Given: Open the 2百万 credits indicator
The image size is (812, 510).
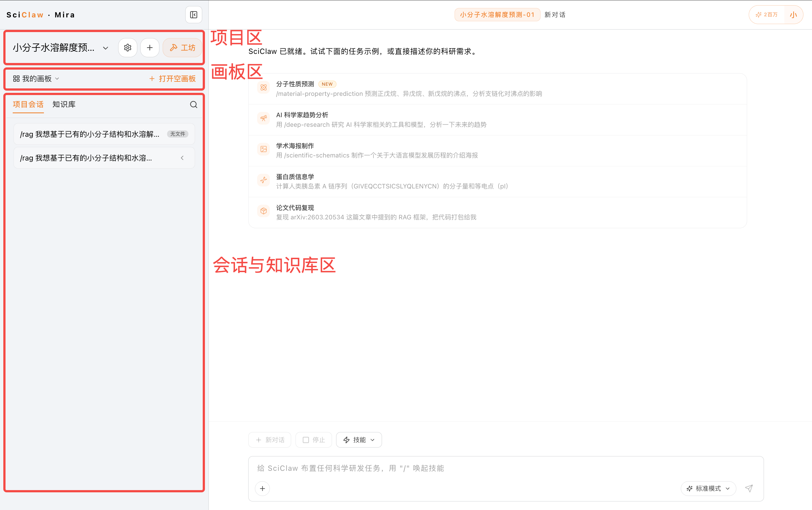Looking at the screenshot, I should (x=767, y=15).
